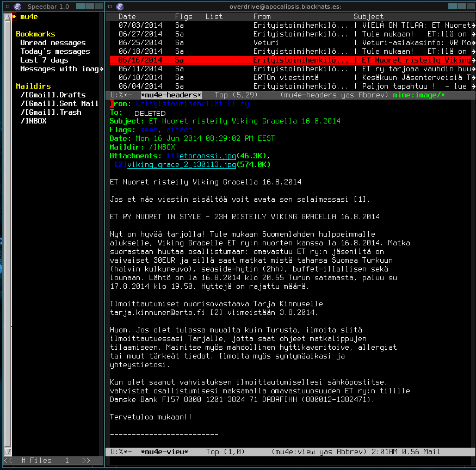This screenshot has height=470, width=476.
Task: Select the 06/11/2014 message row
Action: (290, 69)
